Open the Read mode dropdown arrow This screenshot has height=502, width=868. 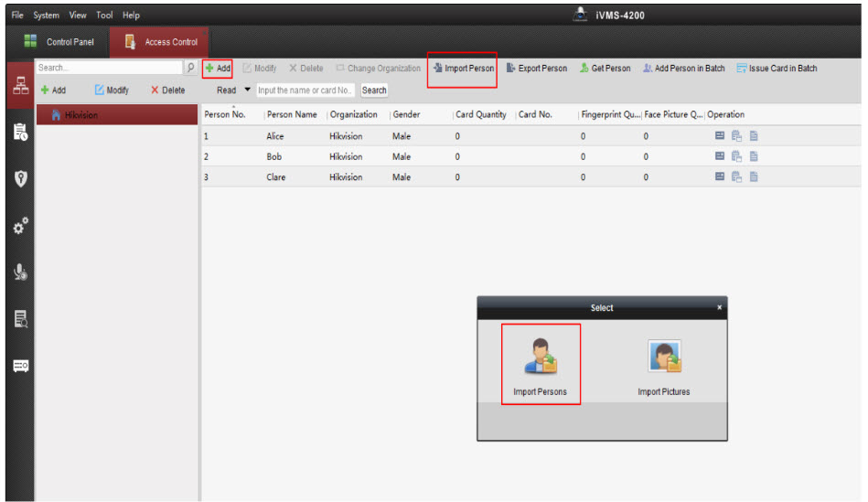click(x=247, y=91)
